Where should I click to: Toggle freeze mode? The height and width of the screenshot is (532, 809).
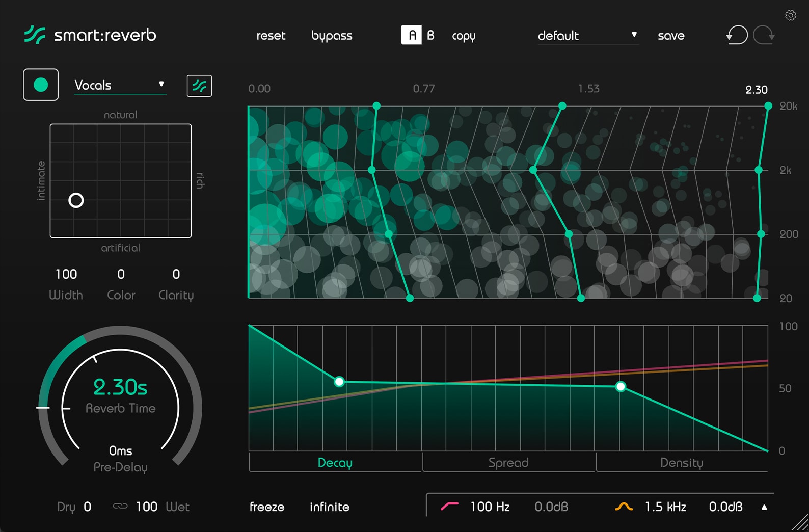point(267,507)
